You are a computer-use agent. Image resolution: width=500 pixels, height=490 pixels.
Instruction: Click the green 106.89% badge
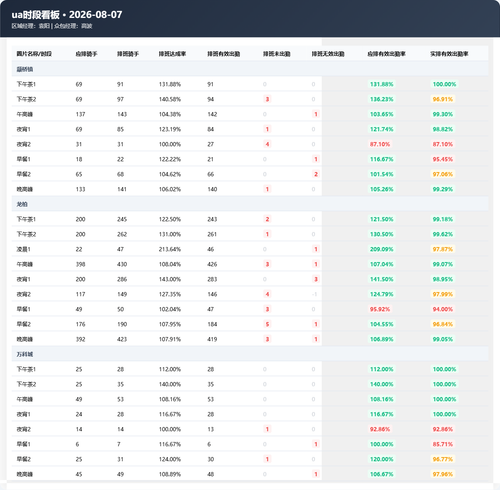[382, 339]
